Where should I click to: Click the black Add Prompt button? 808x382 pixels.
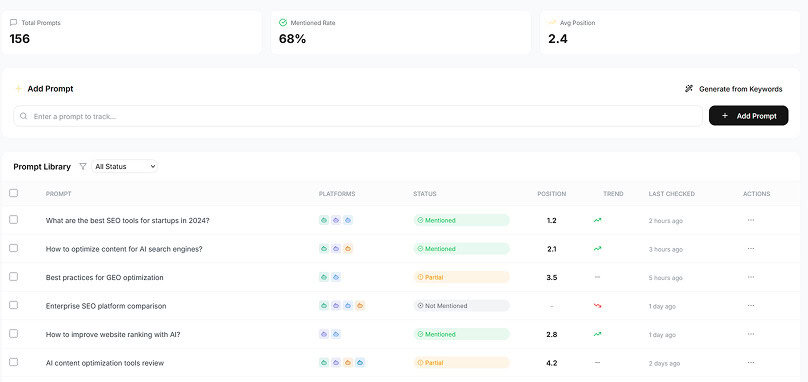(x=749, y=116)
